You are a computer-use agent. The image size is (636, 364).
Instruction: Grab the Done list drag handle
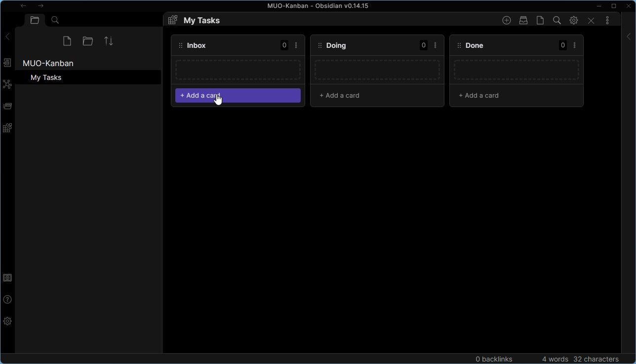[459, 45]
